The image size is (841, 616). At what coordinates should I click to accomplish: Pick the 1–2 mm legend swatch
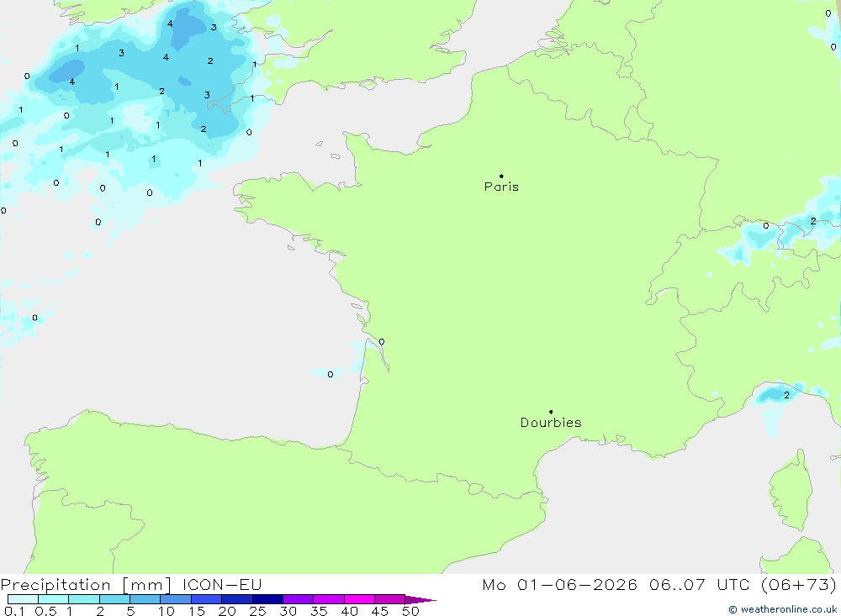[x=84, y=599]
